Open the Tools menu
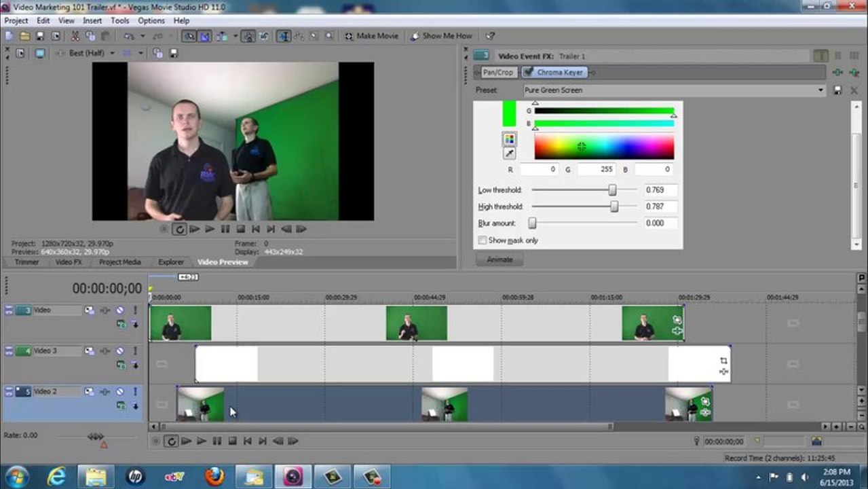Viewport: 868px width, 489px height. [120, 21]
